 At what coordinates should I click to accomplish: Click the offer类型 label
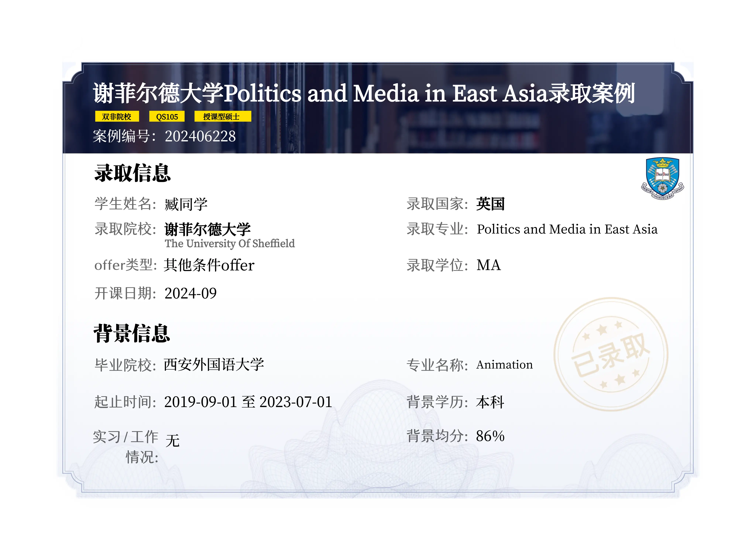click(126, 265)
